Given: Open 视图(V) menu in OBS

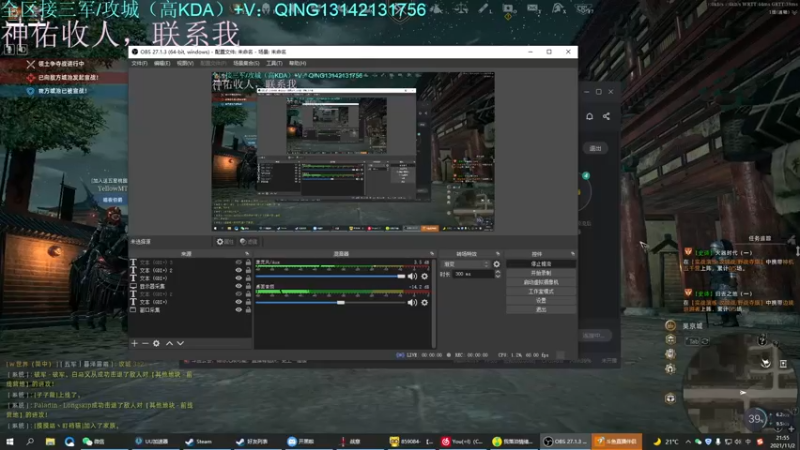Looking at the screenshot, I should click(x=185, y=63).
